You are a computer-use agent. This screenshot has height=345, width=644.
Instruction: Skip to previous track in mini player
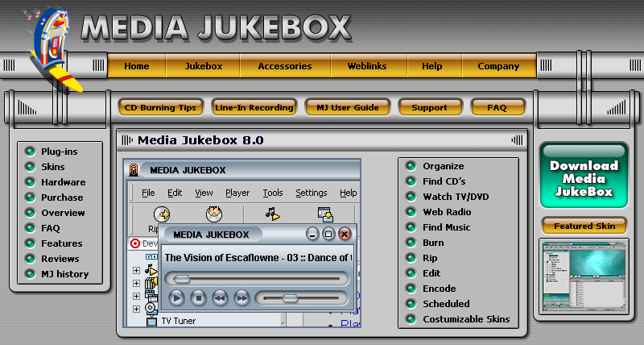(x=220, y=298)
